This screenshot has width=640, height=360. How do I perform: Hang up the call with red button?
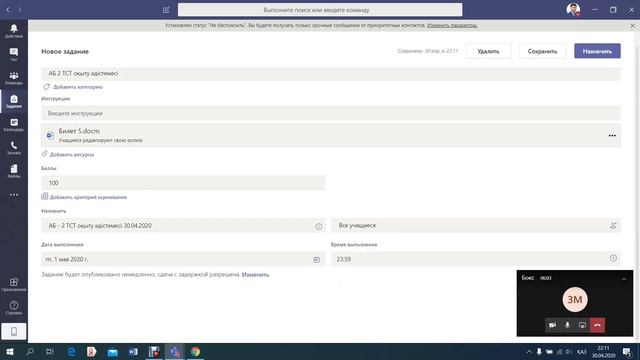coord(597,325)
